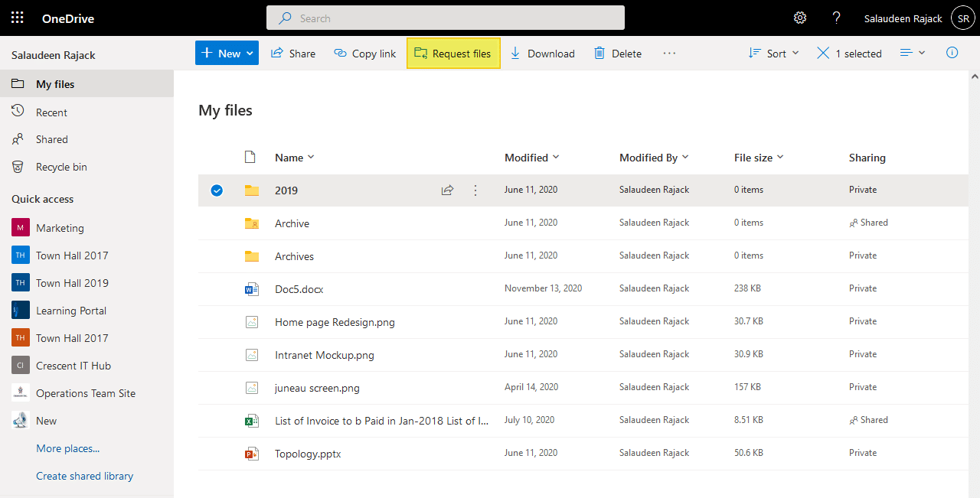Screen dimensions: 980x498
Task: Click the app launcher waffle icon
Action: pyautogui.click(x=17, y=17)
